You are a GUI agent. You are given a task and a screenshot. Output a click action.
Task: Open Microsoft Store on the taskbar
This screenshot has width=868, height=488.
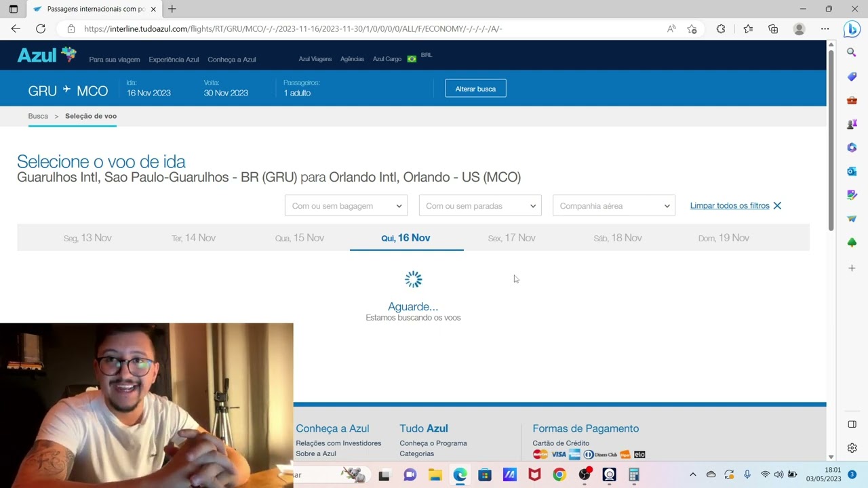tap(485, 474)
